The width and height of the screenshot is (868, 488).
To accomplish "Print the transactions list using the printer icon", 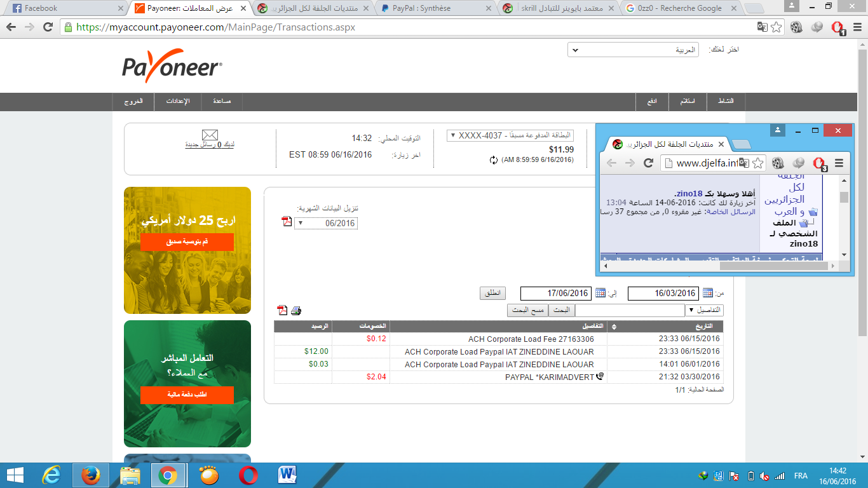I will pyautogui.click(x=296, y=311).
